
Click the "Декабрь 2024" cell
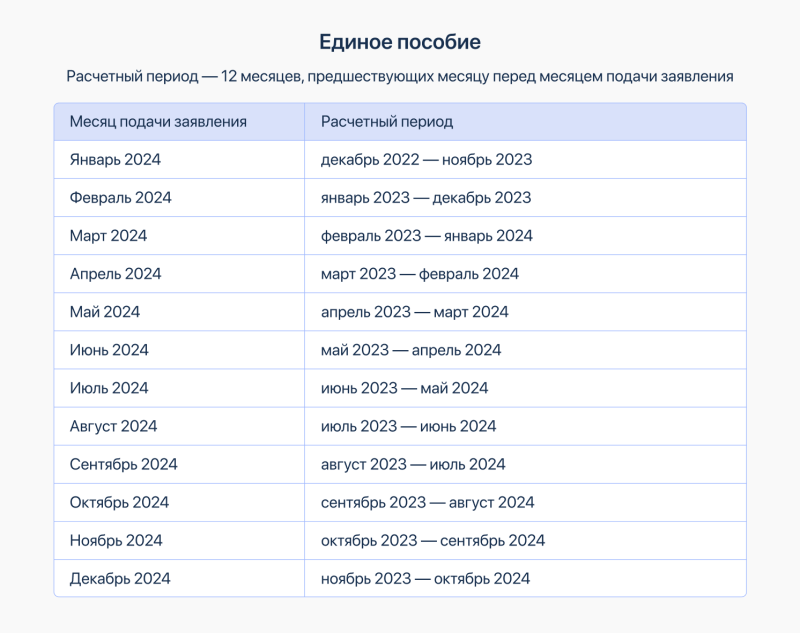click(120, 579)
